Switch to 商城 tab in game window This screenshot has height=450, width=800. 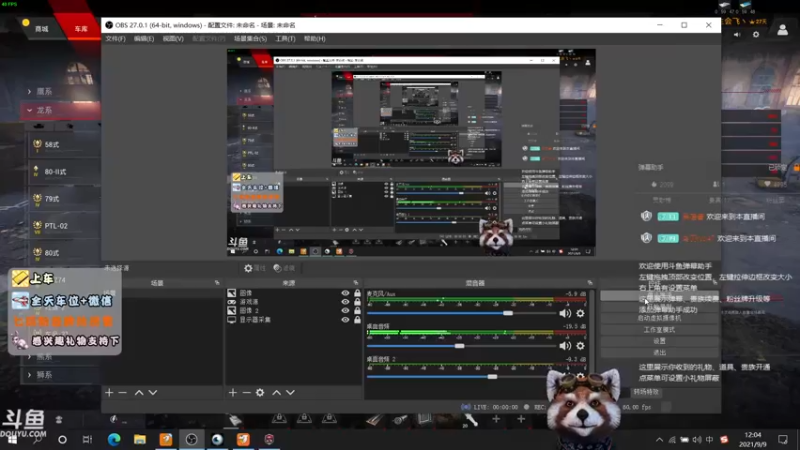point(42,29)
